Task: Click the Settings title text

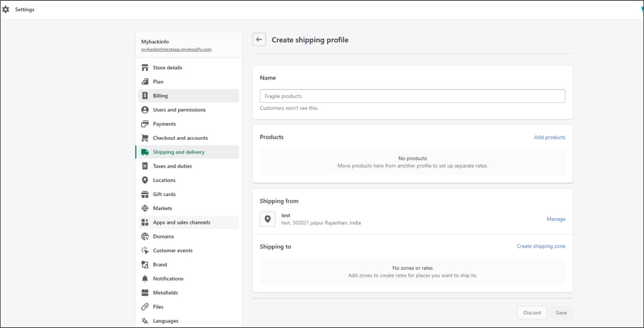Action: click(x=25, y=10)
